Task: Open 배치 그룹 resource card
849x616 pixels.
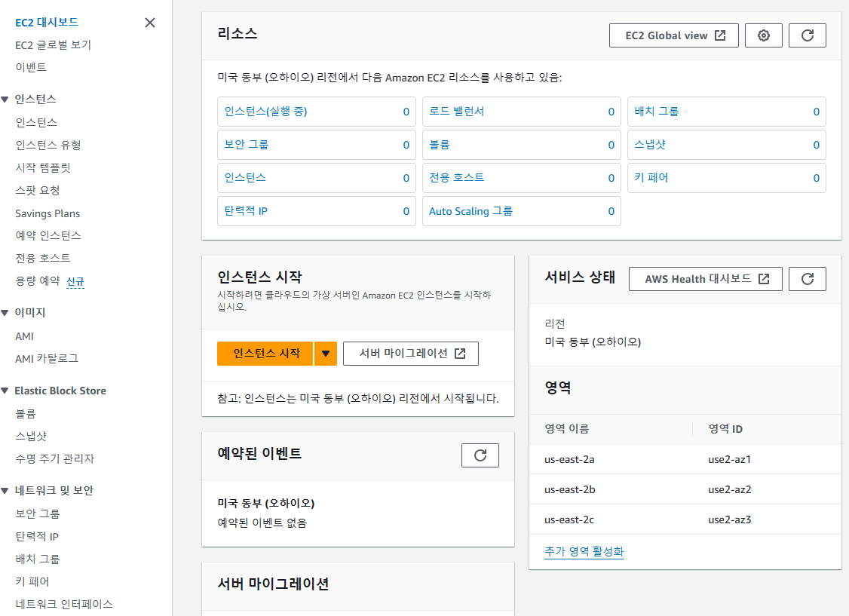Action: pos(727,112)
